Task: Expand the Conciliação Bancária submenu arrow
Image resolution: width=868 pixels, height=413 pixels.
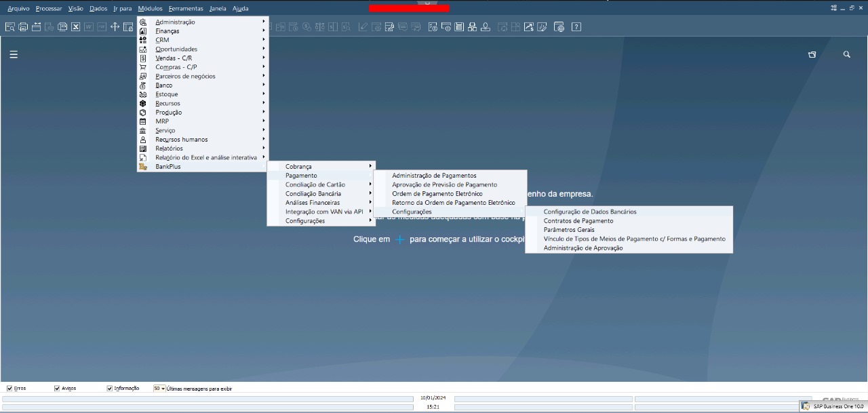Action: (x=370, y=193)
